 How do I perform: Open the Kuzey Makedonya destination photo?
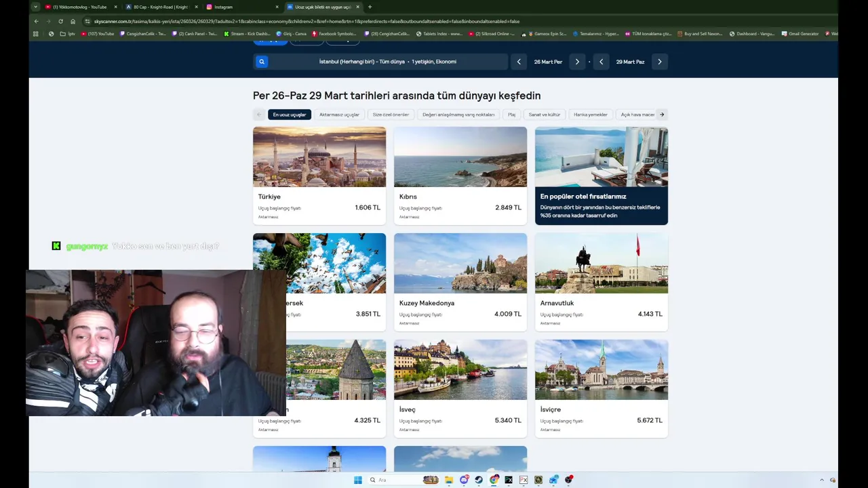click(460, 263)
